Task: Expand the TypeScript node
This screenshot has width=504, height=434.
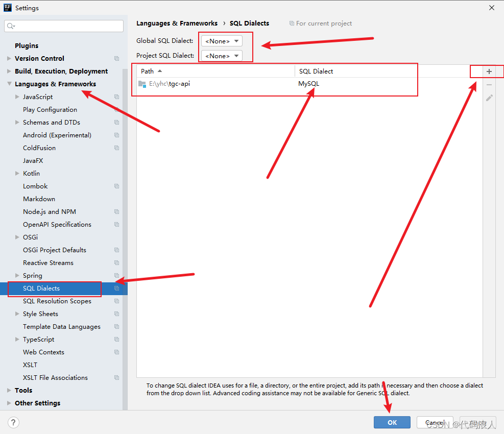Action: [x=17, y=340]
